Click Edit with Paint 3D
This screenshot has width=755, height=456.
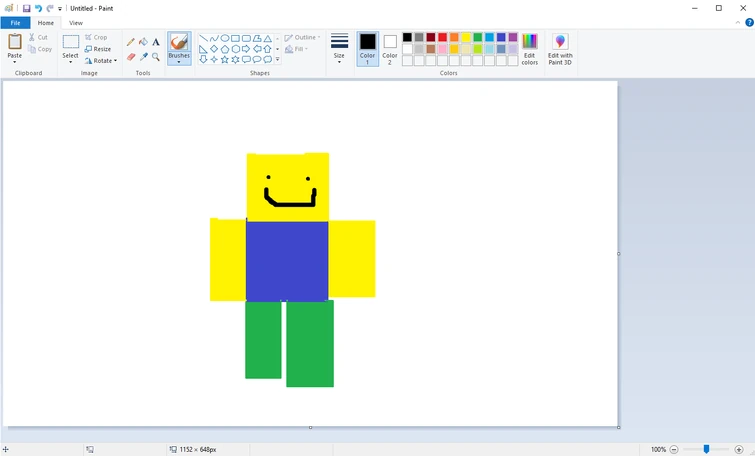[x=560, y=49]
